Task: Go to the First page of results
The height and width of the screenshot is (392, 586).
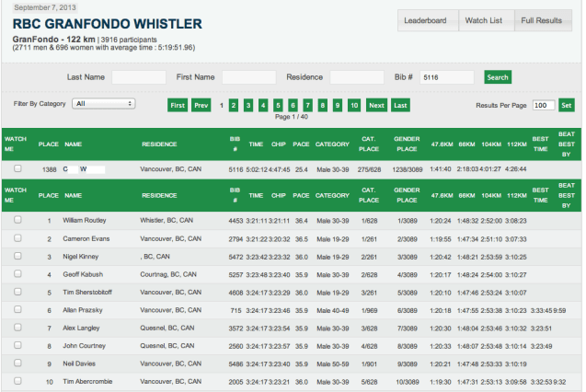Action: click(178, 105)
